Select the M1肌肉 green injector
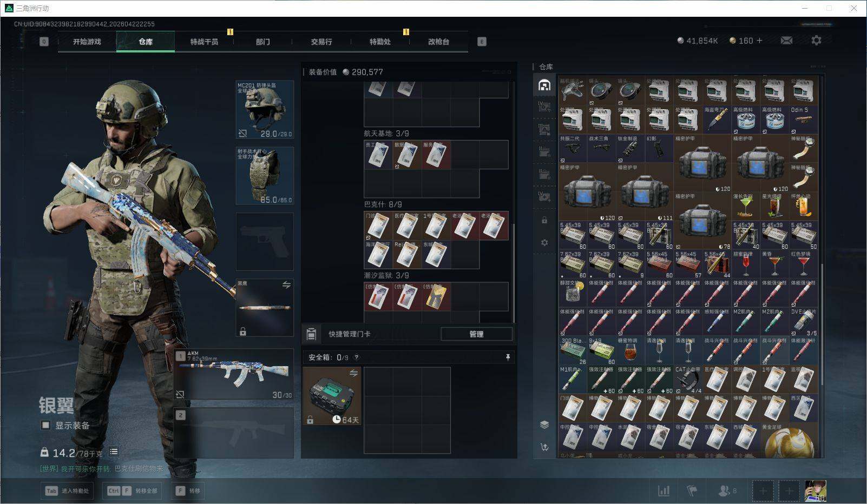 click(573, 380)
